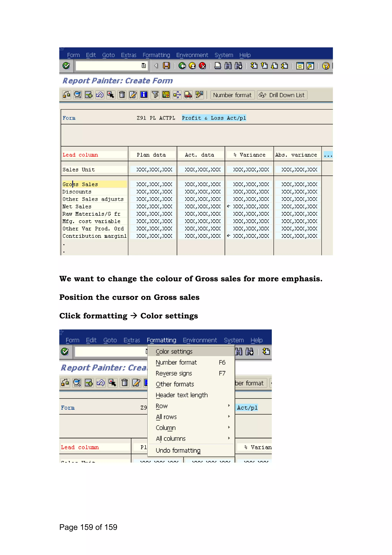The height and width of the screenshot is (555, 392).
Task: Click the Sales Unit row label
Action: pos(94,169)
